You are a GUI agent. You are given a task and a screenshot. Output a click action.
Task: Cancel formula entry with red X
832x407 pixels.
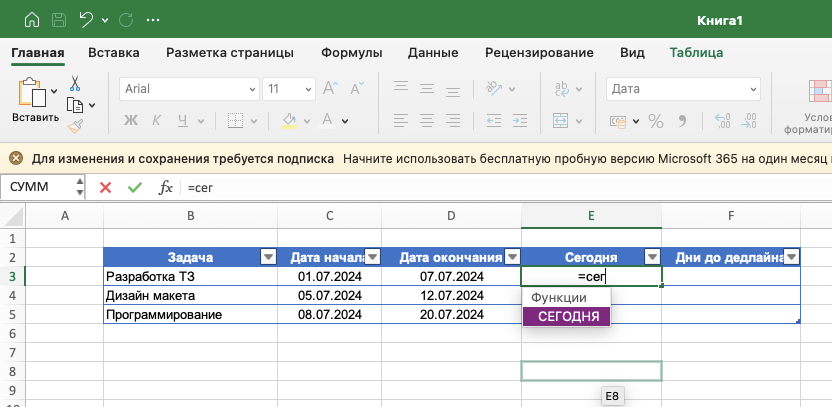[x=106, y=187]
